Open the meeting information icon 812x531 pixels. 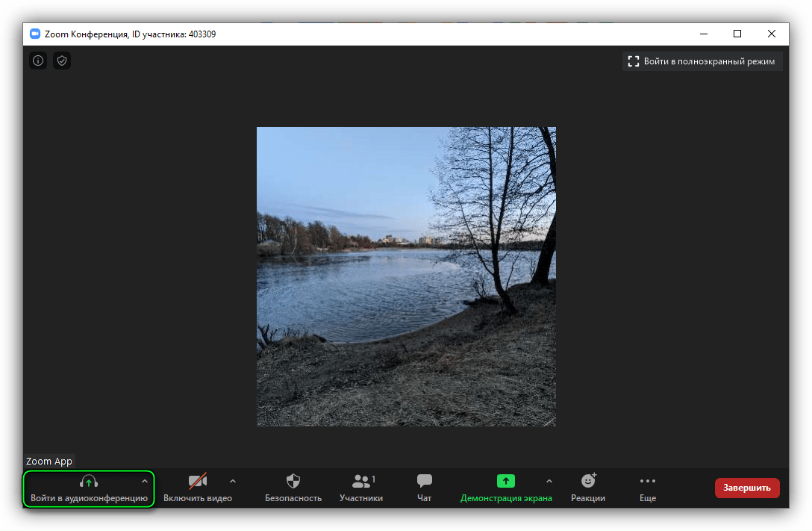click(38, 60)
